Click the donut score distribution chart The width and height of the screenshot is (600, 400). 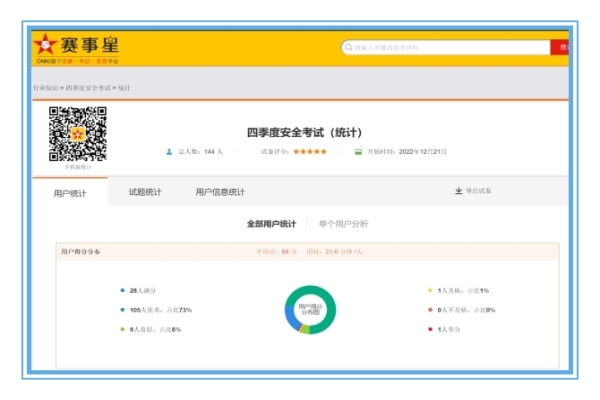click(310, 310)
